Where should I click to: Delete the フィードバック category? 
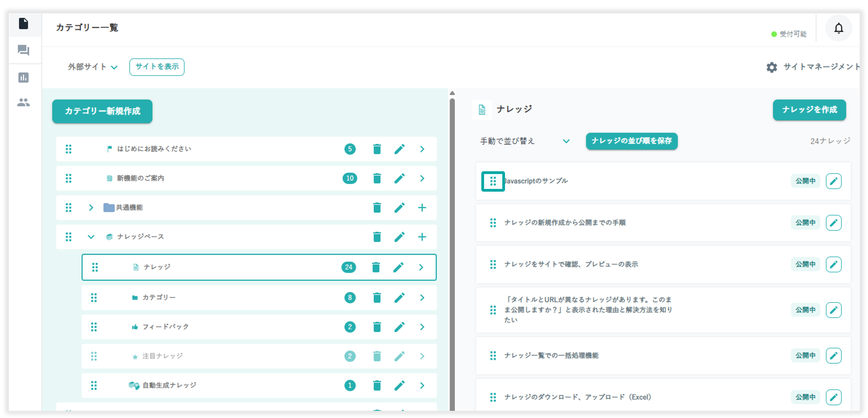[x=377, y=327]
